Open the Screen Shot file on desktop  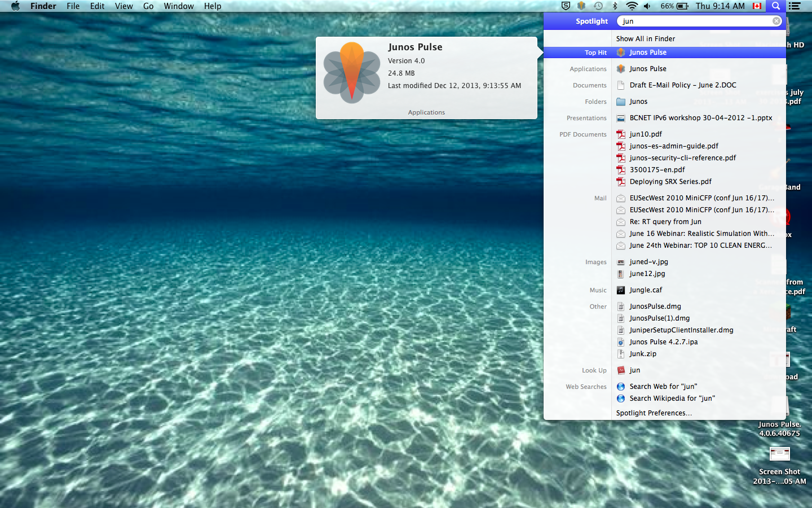click(x=779, y=455)
